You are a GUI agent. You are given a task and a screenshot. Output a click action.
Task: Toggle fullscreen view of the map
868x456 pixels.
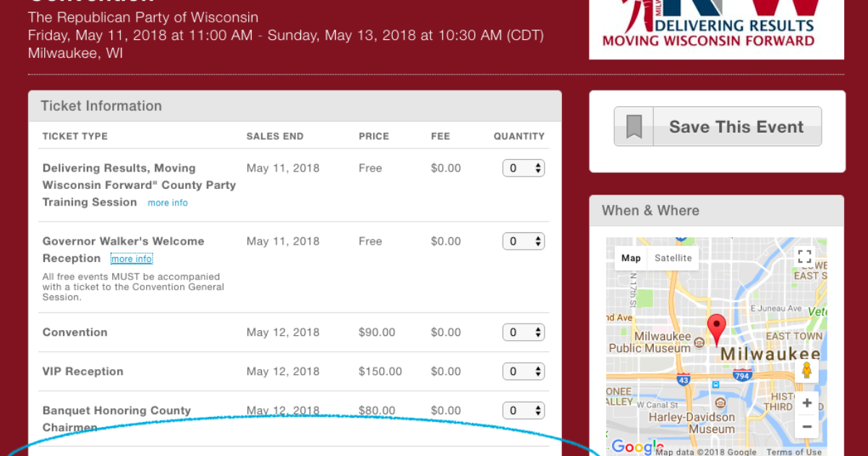(x=804, y=256)
